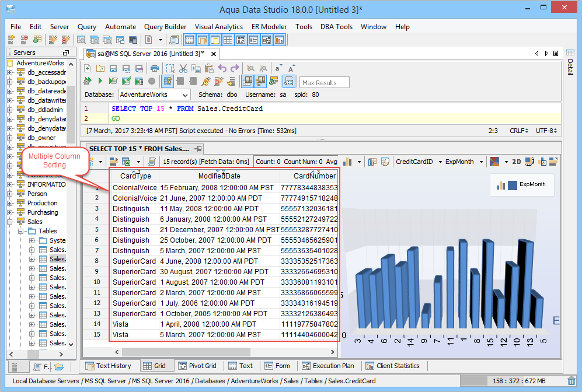582x392 pixels.
Task: Toggle the Grid results view icon in main toolbar
Action: [x=228, y=40]
